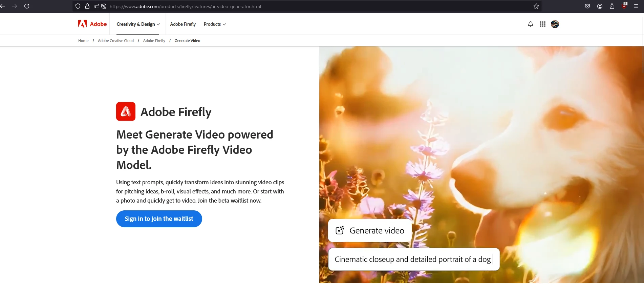Click the Generate video sparkle icon
Viewport: 644px width, 293px height.
tap(340, 230)
